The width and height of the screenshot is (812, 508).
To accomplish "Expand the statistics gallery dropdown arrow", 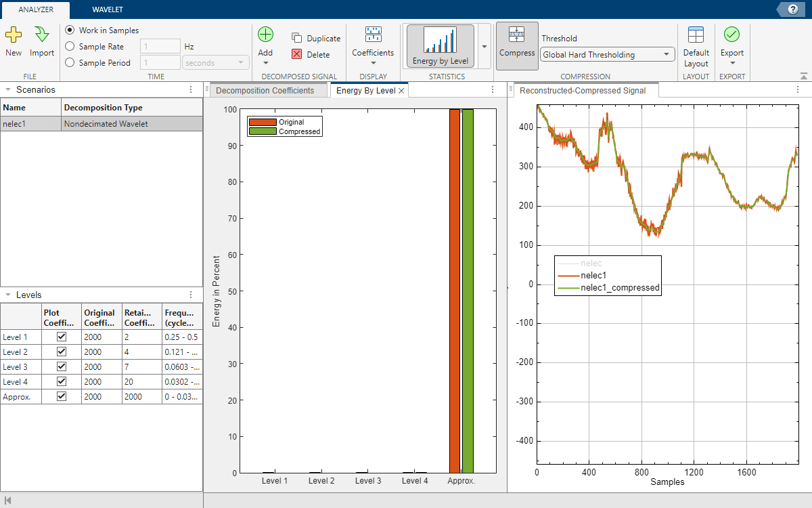I will (484, 47).
